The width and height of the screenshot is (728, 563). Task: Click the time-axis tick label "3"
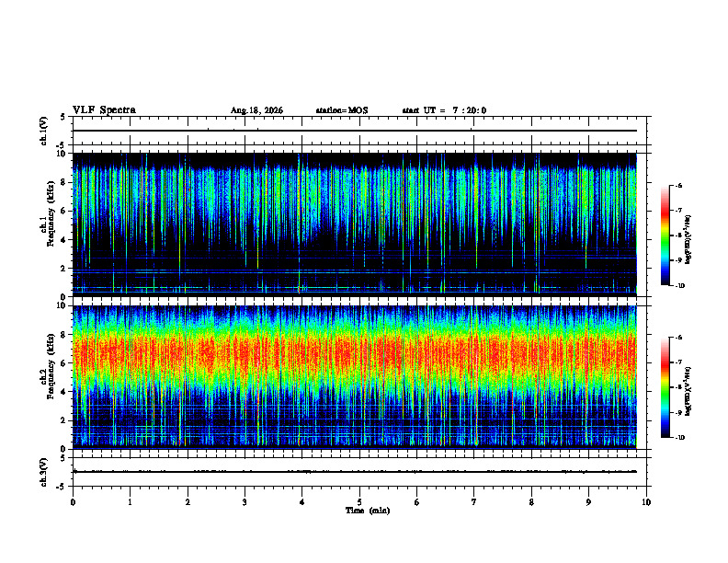coord(245,502)
